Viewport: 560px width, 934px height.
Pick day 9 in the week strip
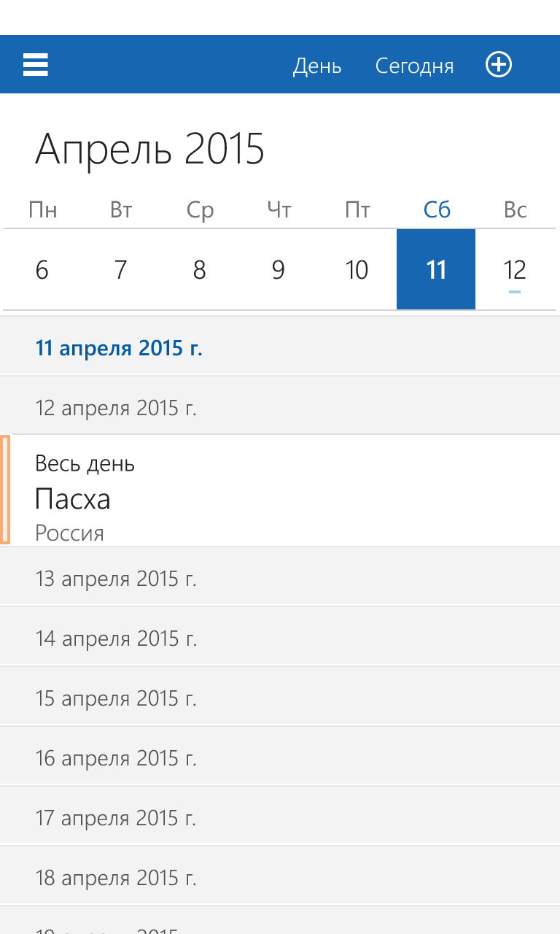279,270
